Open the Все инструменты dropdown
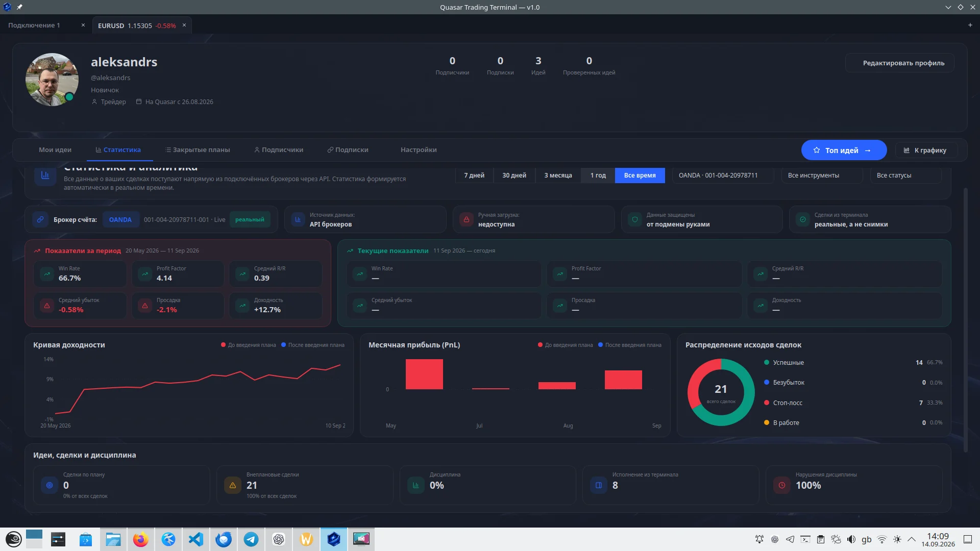The width and height of the screenshot is (980, 551). click(x=822, y=176)
